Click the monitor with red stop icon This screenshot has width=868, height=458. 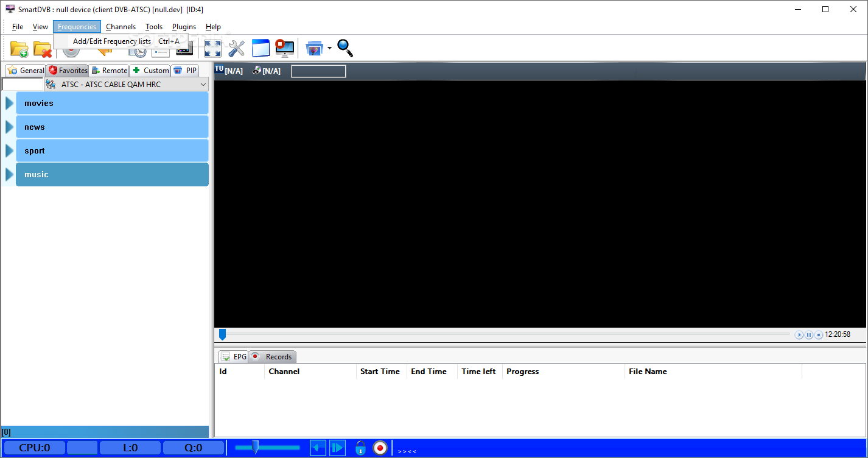tap(284, 48)
